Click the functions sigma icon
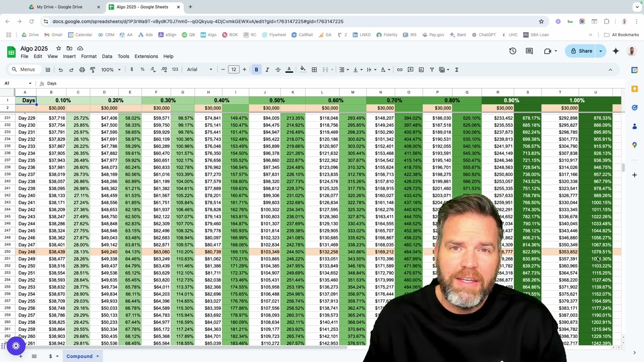 click(x=457, y=69)
